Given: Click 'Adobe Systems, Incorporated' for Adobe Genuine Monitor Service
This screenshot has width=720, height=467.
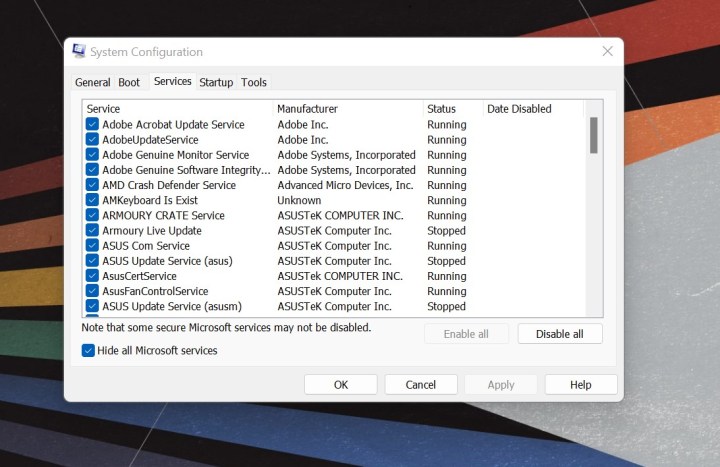Looking at the screenshot, I should pyautogui.click(x=346, y=155).
